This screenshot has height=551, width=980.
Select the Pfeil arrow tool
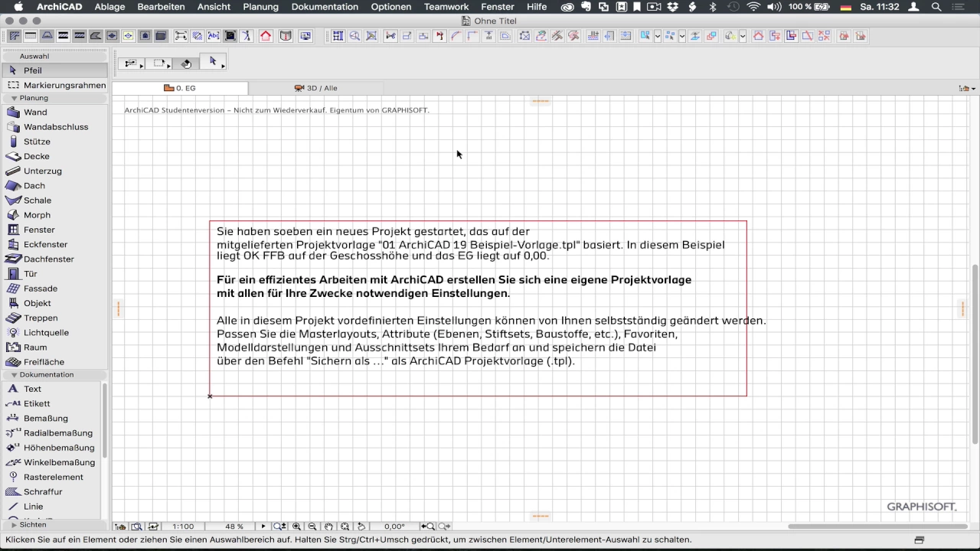tap(54, 70)
